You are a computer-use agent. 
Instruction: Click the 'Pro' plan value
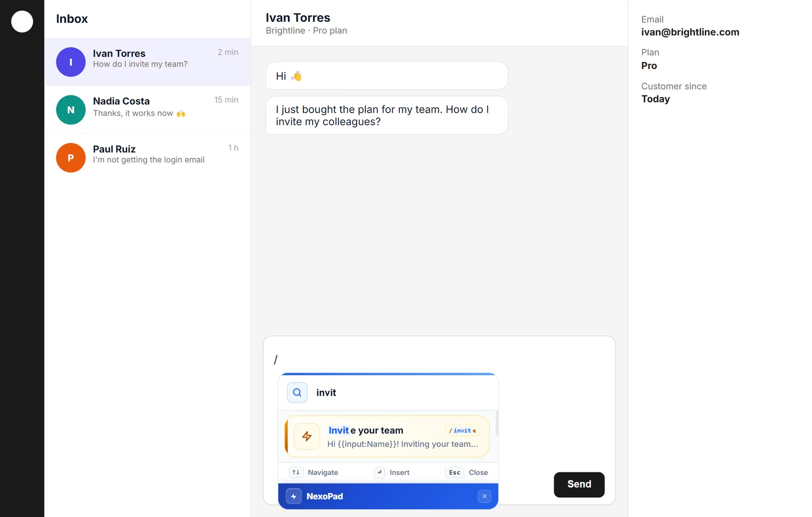(x=649, y=66)
